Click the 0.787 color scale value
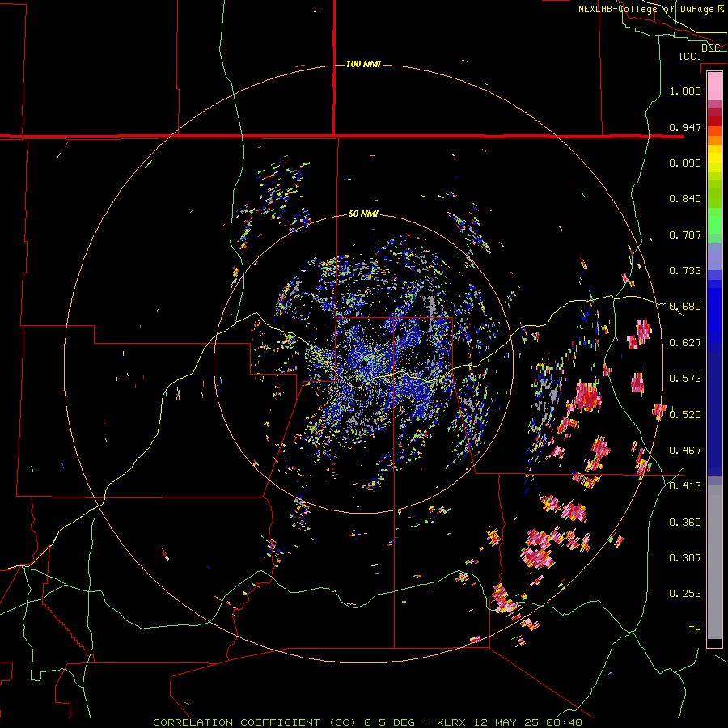Viewport: 728px width, 728px height. (685, 235)
